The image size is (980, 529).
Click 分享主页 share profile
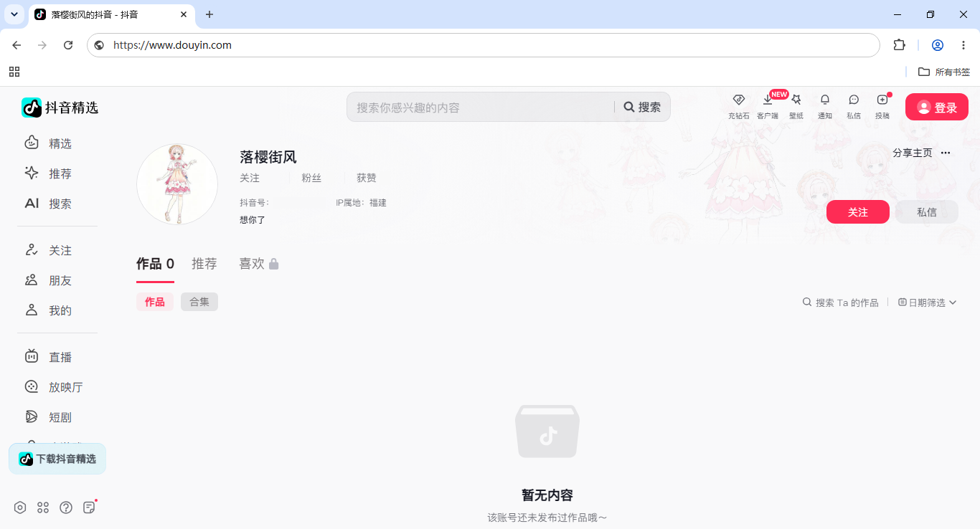point(913,153)
